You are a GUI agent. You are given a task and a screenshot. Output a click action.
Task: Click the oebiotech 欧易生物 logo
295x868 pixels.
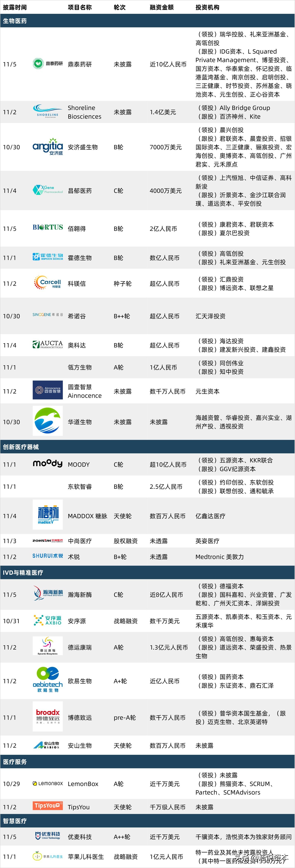click(x=48, y=680)
